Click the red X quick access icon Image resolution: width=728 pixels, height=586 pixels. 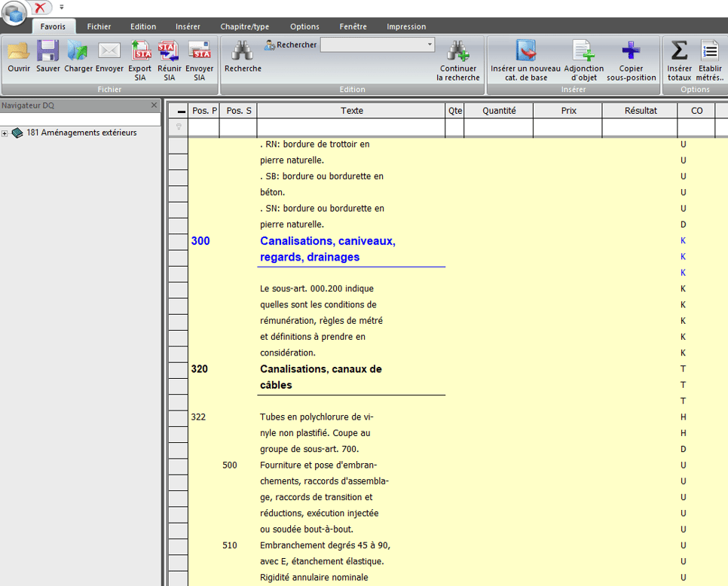pyautogui.click(x=41, y=7)
